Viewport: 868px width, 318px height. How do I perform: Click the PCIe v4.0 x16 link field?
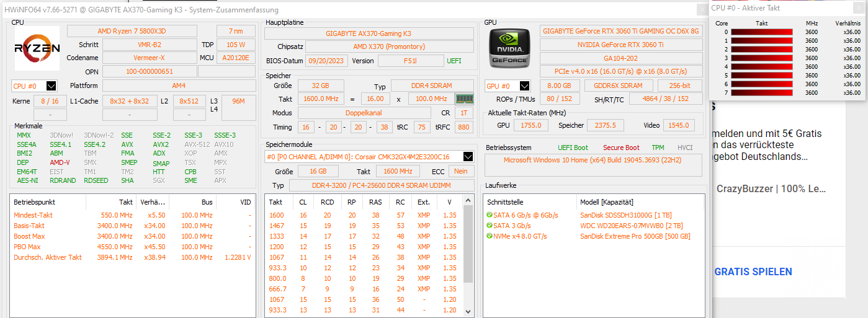[x=621, y=71]
